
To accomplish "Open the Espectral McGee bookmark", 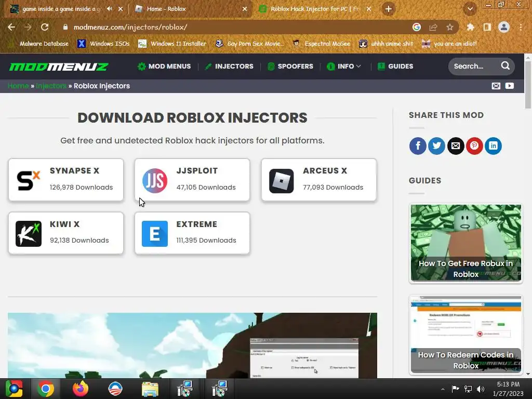I will (321, 44).
